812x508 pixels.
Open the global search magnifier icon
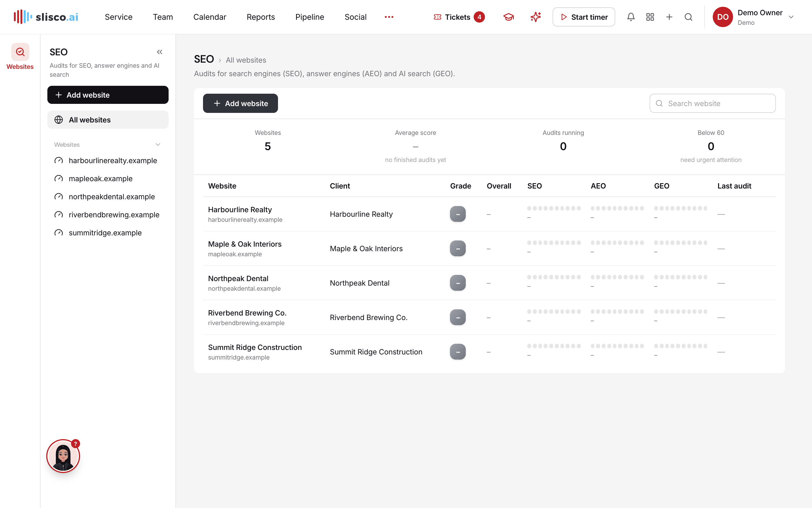tap(688, 17)
